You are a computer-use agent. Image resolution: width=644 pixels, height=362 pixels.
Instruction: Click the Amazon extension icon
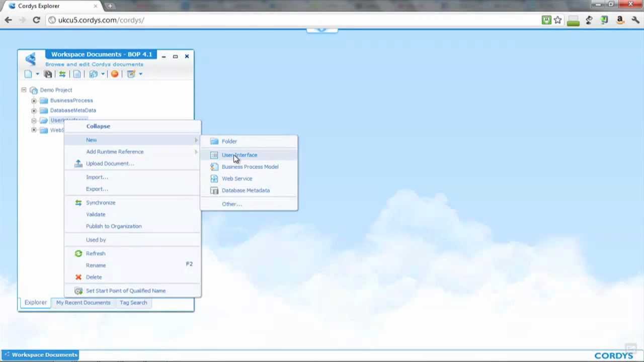pos(620,20)
